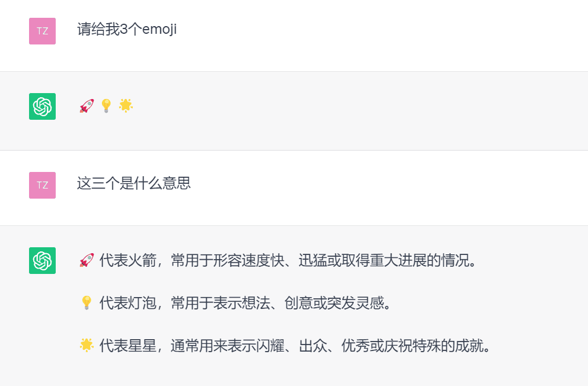
Task: Click the pink TZ avatar in first message
Action: click(42, 31)
